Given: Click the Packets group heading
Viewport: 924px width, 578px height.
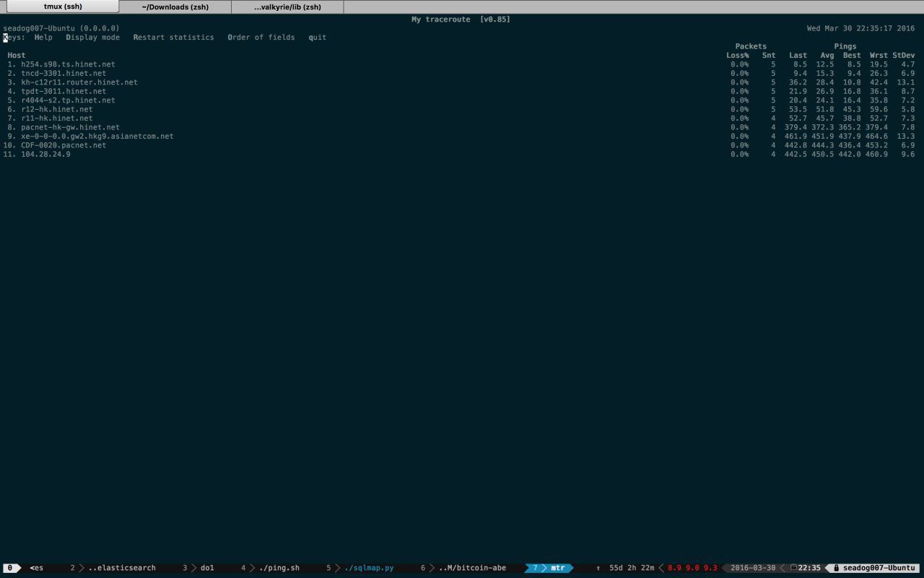Looking at the screenshot, I should (x=751, y=46).
